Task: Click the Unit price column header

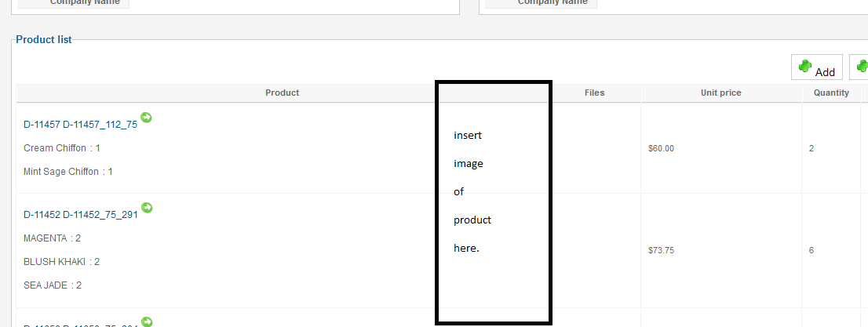Action: (x=720, y=93)
